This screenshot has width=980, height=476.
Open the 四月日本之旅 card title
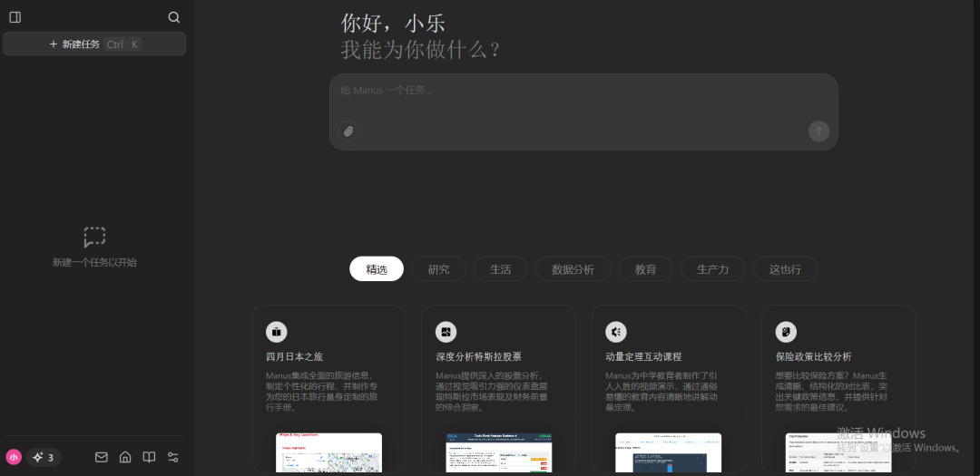tap(294, 356)
